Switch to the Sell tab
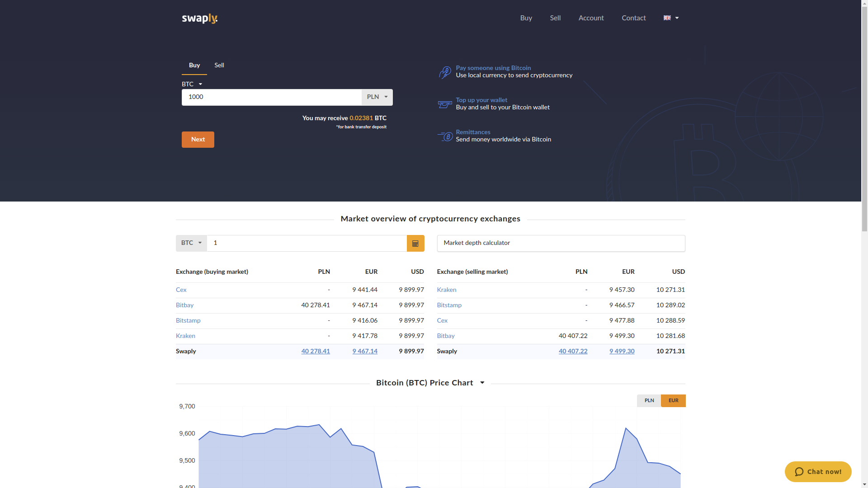The height and width of the screenshot is (488, 868). coord(219,65)
